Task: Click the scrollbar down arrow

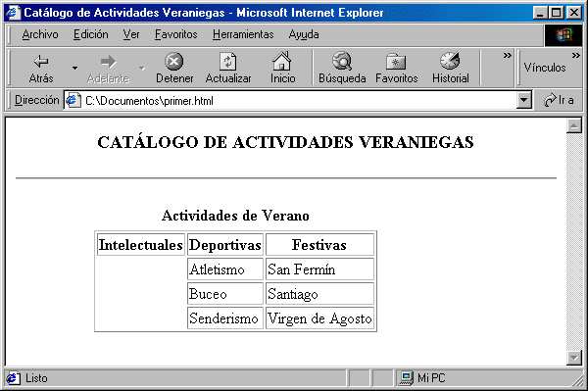Action: pos(574,358)
